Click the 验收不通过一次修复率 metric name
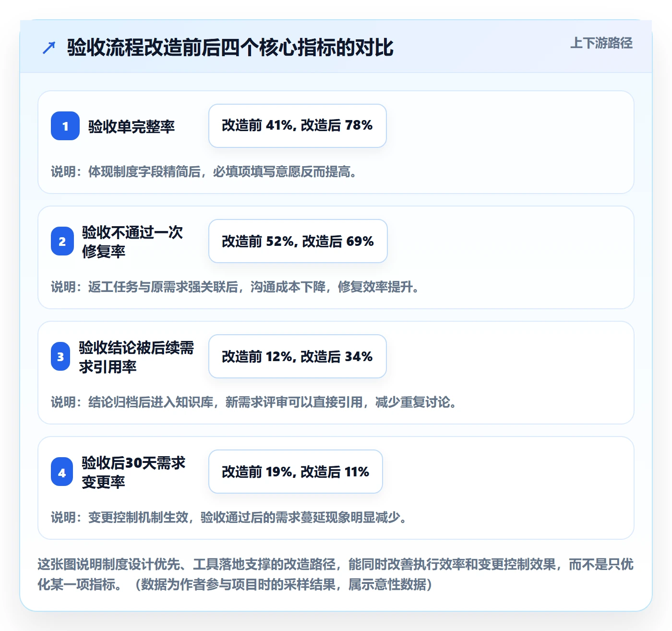Screen dimensions: 672x631 point(132,242)
